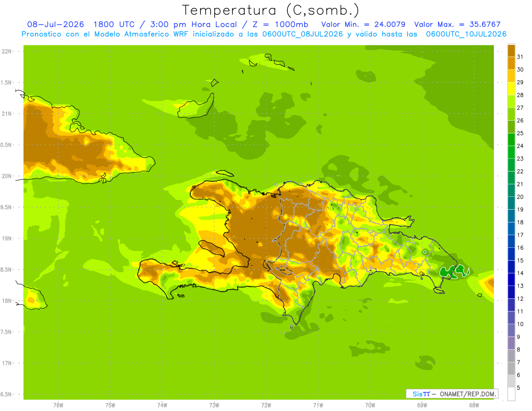Viewport: 532px width, 411px height.
Task: Click the purple swatch between 9 and 10
Action: [x=511, y=330]
